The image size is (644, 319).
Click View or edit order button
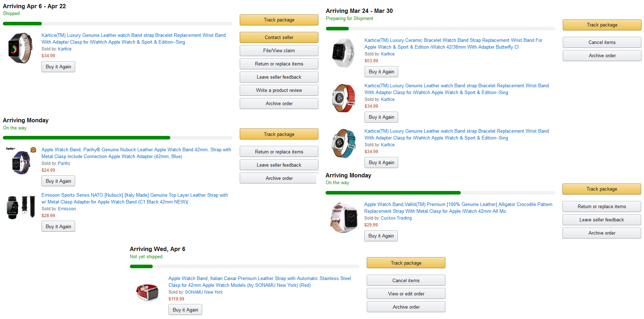(x=406, y=294)
